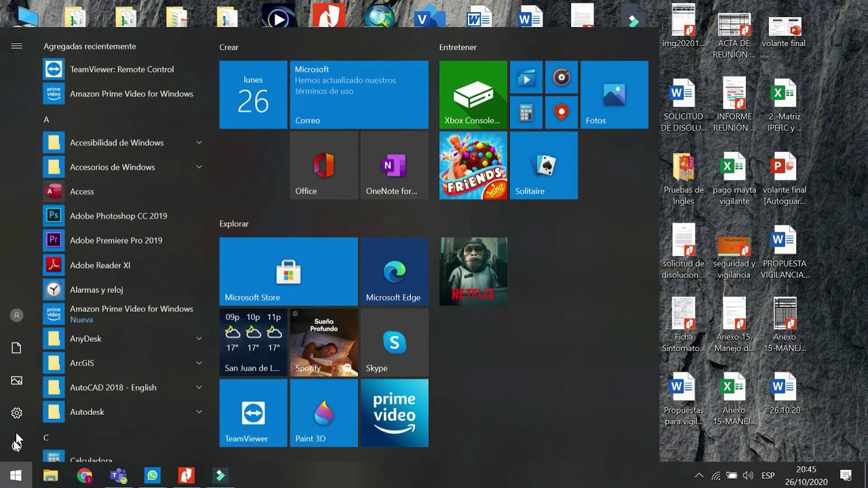The image size is (868, 488).
Task: Select the Pruebas de Ingles desktop file
Action: coord(684,180)
